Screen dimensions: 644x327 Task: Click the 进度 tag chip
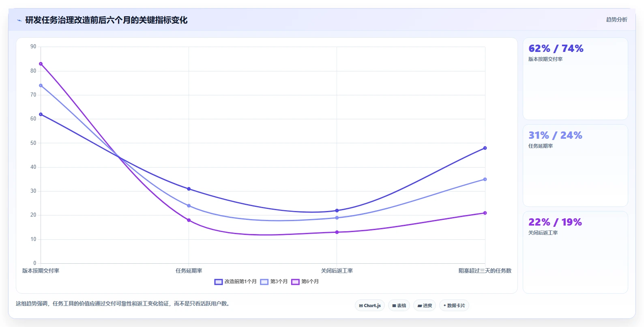click(425, 305)
